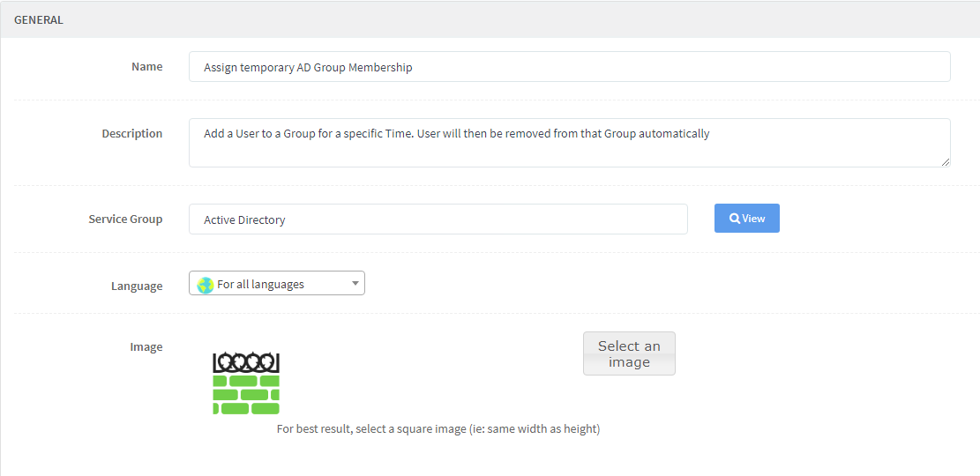Click the globe icon in Language selector
Image resolution: width=980 pixels, height=476 pixels.
pyautogui.click(x=205, y=285)
